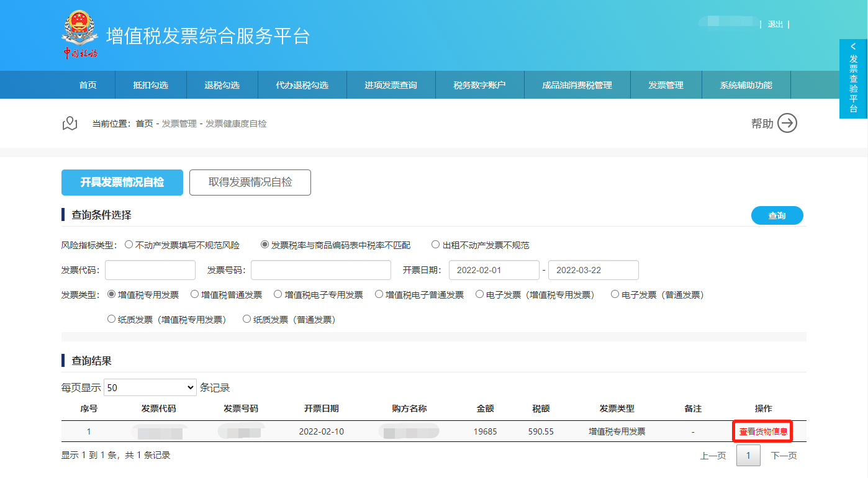Viewport: 868px width, 478px height.
Task: Click the 首页 breadcrumb link
Action: (144, 124)
